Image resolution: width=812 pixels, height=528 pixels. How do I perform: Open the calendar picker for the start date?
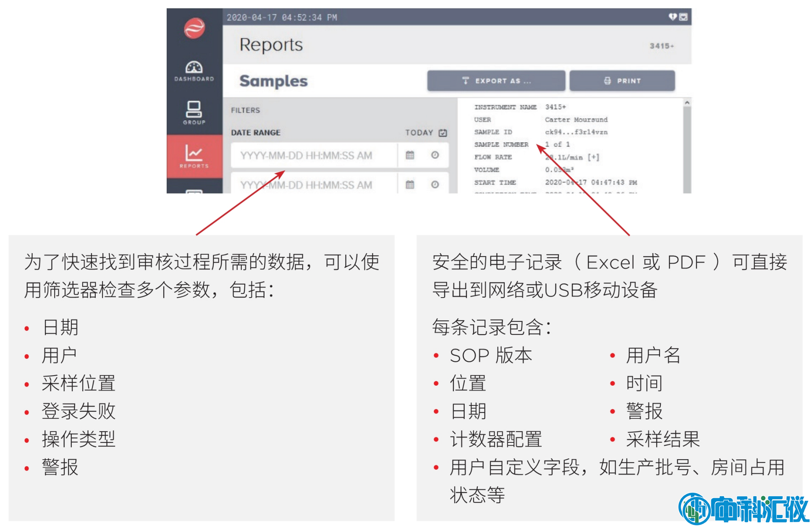coord(410,155)
